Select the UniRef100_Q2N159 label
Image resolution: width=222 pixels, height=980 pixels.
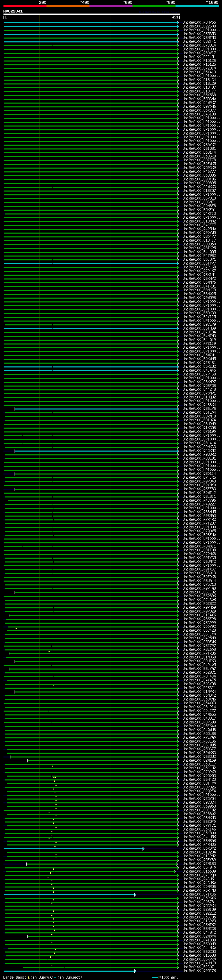coord(199,761)
